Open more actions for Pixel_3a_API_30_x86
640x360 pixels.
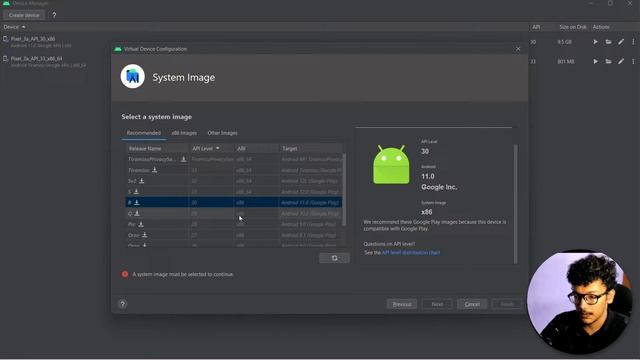click(x=633, y=42)
